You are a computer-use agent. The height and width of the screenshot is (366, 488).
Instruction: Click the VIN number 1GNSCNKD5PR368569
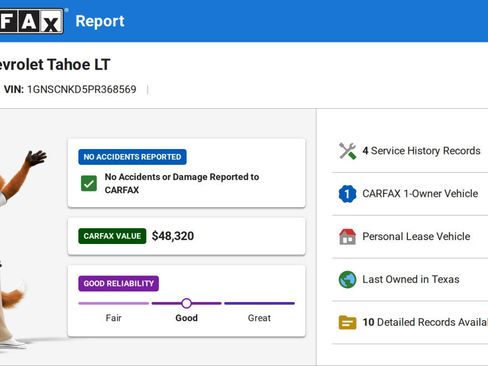(x=82, y=89)
